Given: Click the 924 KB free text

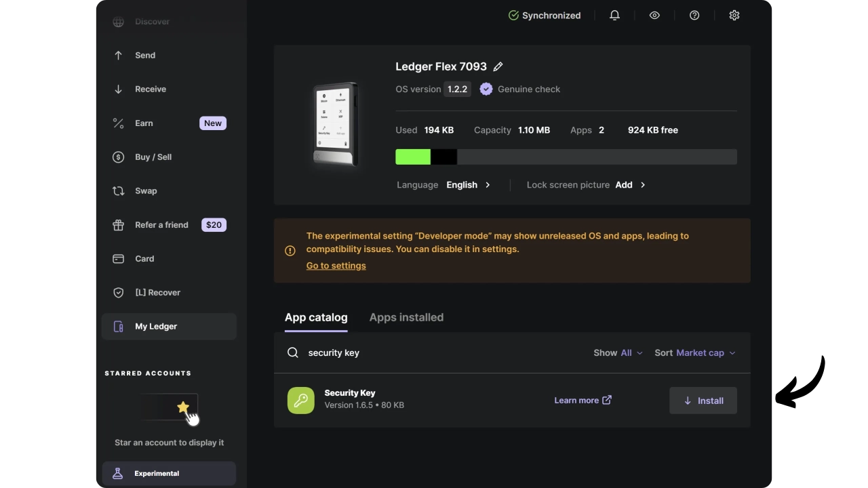Looking at the screenshot, I should pyautogui.click(x=653, y=130).
